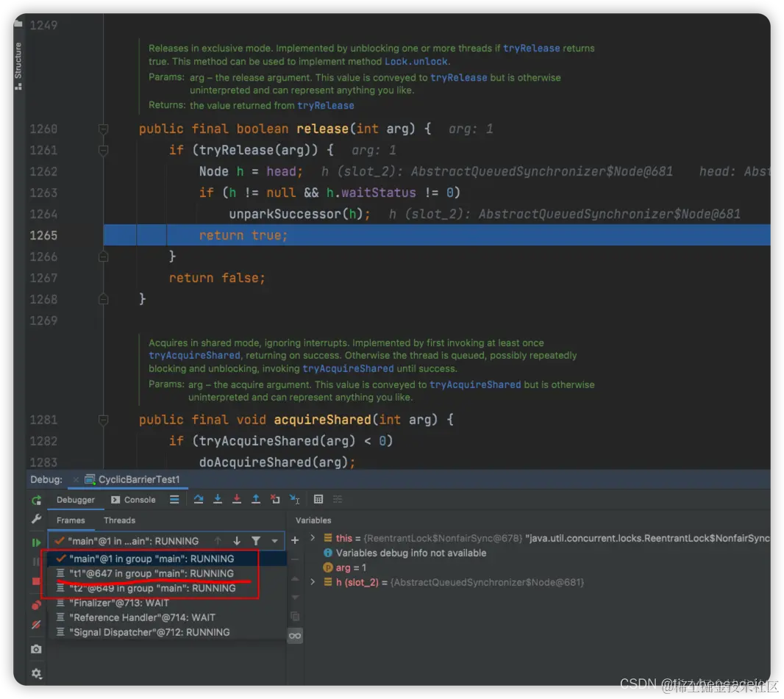Viewport: 784px width, 699px height.
Task: Go to the next frame down arrow
Action: [x=237, y=541]
